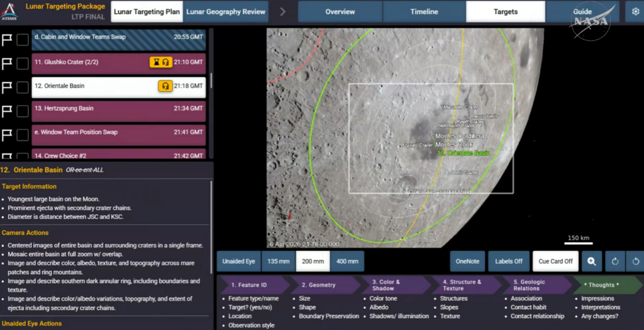Open OneNote from the map toolbar

pos(467,261)
